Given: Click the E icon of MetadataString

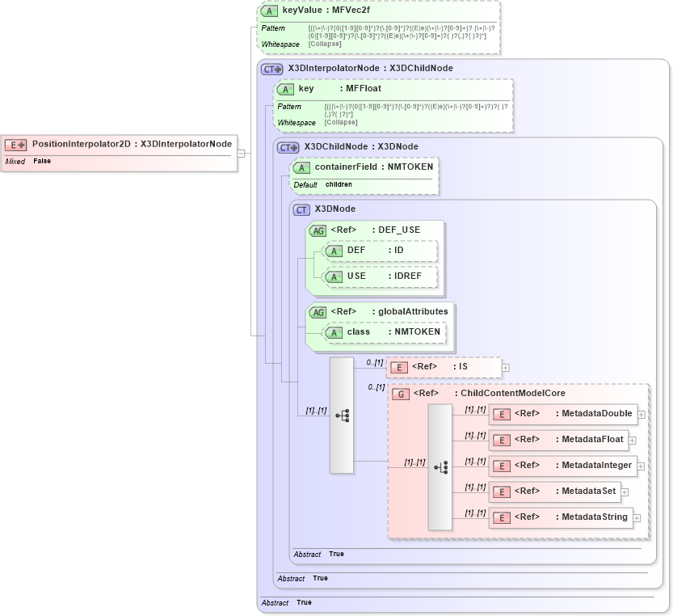Looking at the screenshot, I should [502, 517].
